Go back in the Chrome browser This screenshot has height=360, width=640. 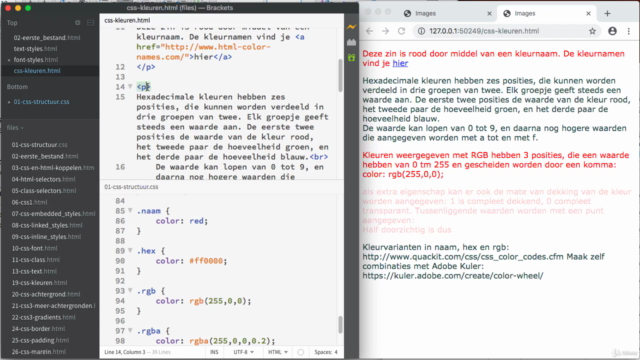pos(369,31)
